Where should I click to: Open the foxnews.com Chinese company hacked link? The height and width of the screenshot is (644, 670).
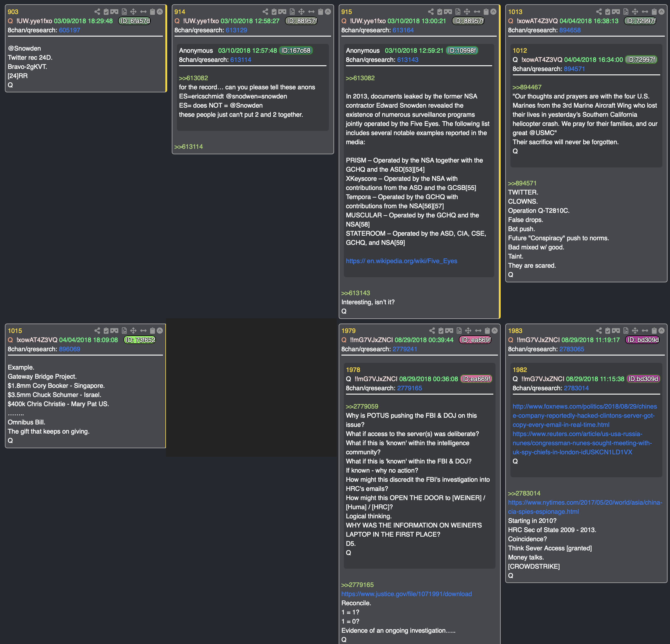click(585, 416)
